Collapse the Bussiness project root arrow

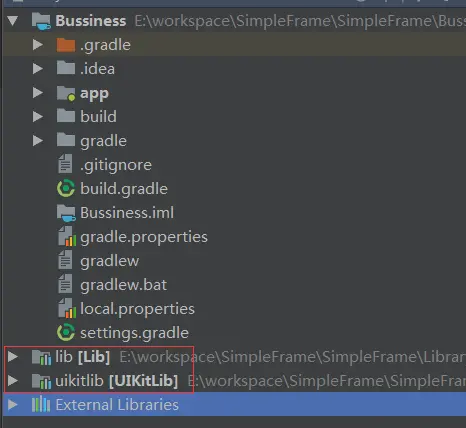[x=13, y=21]
